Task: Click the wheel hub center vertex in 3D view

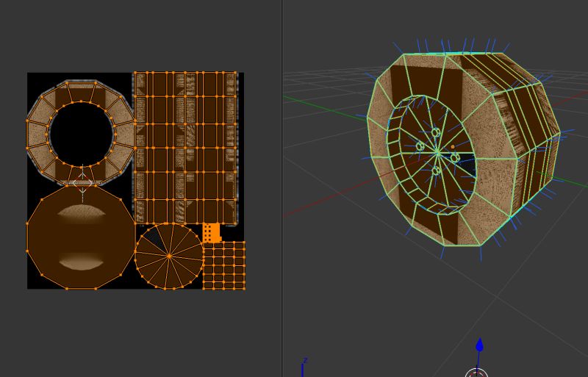Action: [437, 153]
